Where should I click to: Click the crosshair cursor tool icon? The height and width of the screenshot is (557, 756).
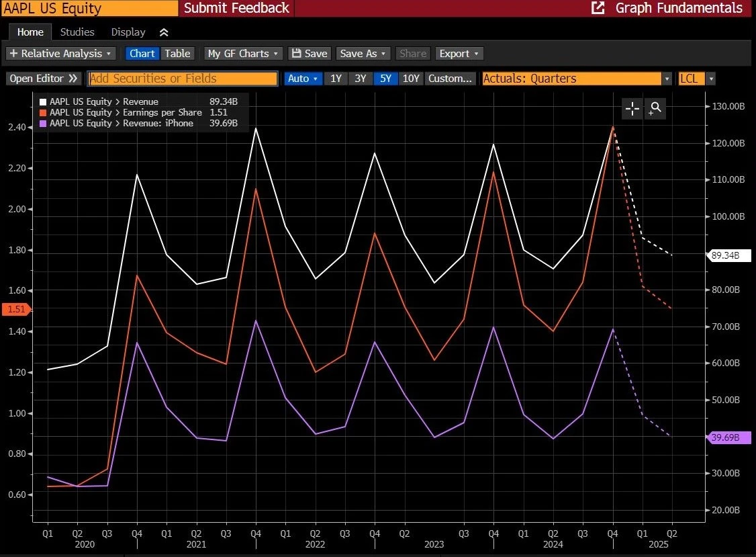[632, 108]
